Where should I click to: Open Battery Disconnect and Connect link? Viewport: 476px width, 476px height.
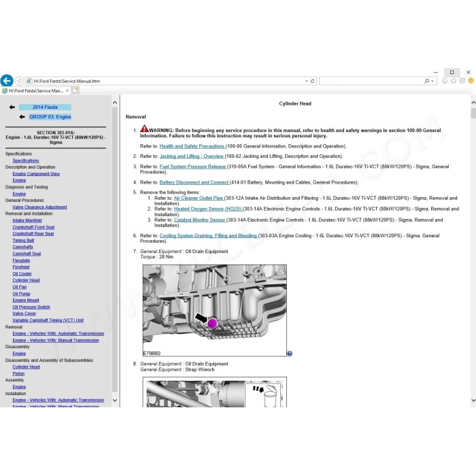pos(194,182)
